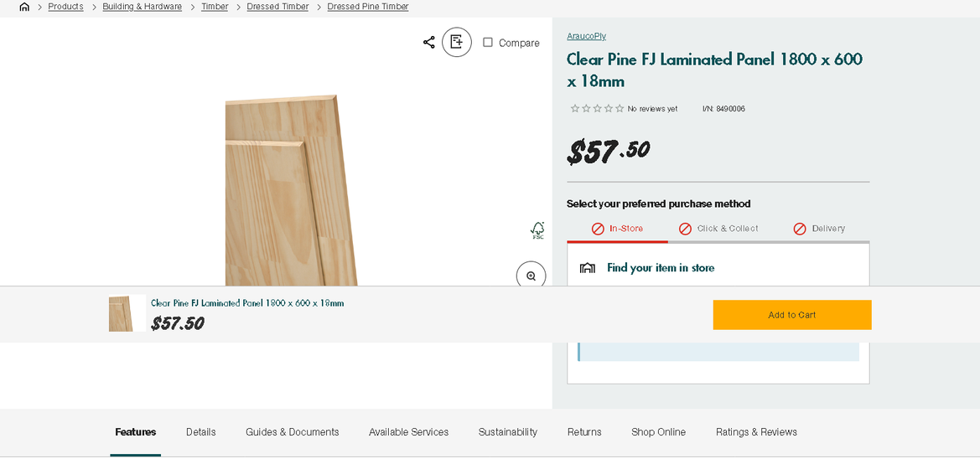The image size is (980, 469).
Task: Click the share icon
Action: tap(428, 42)
